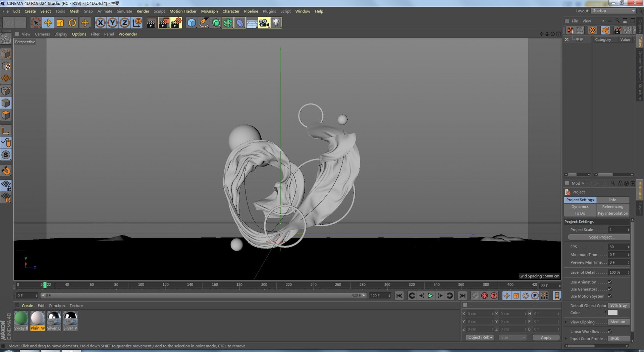Open the MoGraph menu
Viewport: 644px width, 352px height.
[x=209, y=11]
